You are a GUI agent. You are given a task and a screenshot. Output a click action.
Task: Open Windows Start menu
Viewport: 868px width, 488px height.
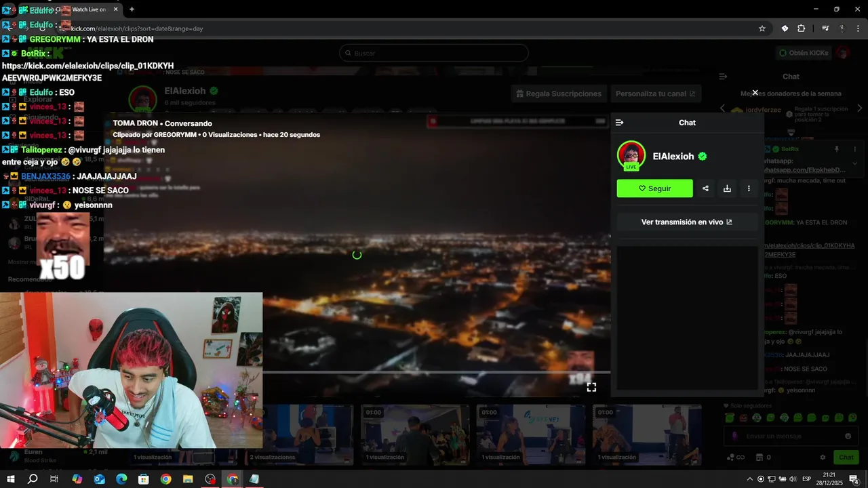(x=11, y=479)
